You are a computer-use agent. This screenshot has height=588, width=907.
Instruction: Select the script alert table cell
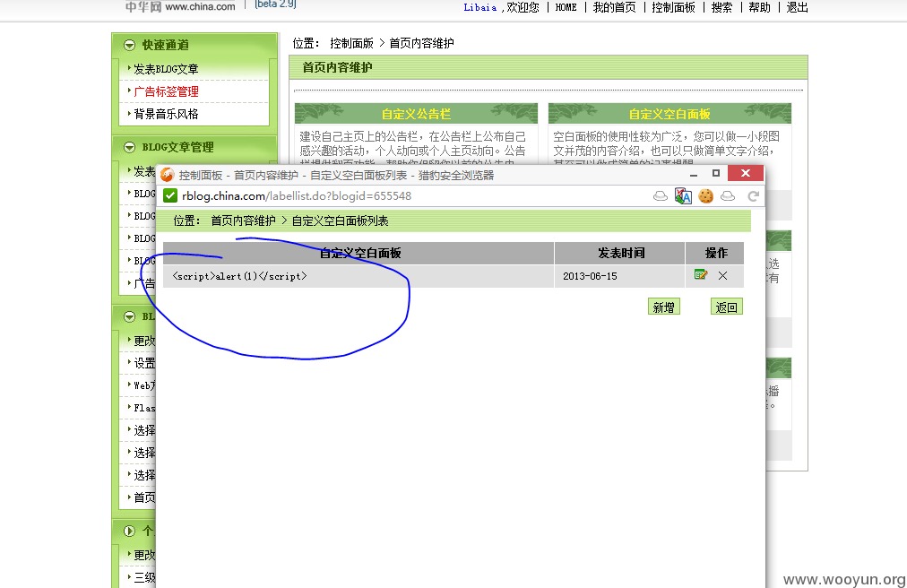358,276
